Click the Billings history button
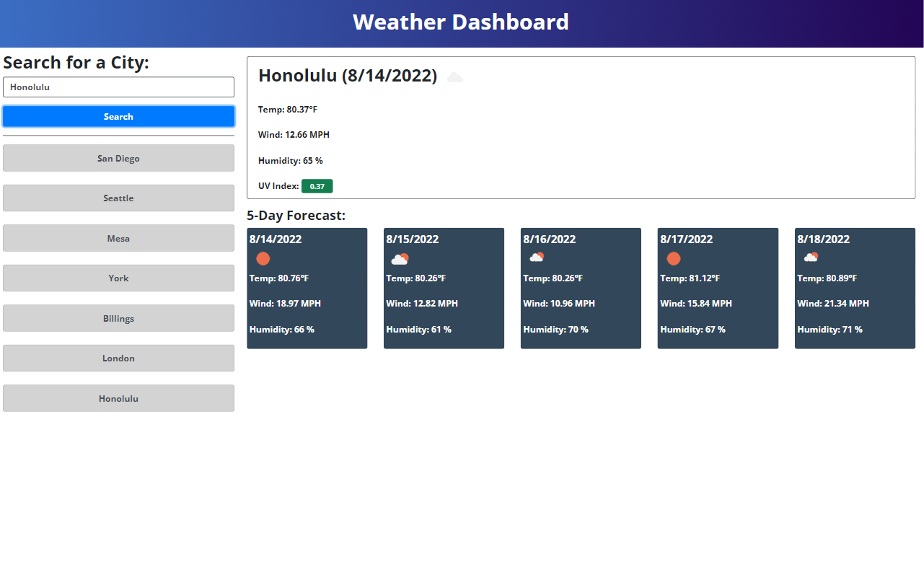Screen dimensions: 924x572 (x=118, y=318)
